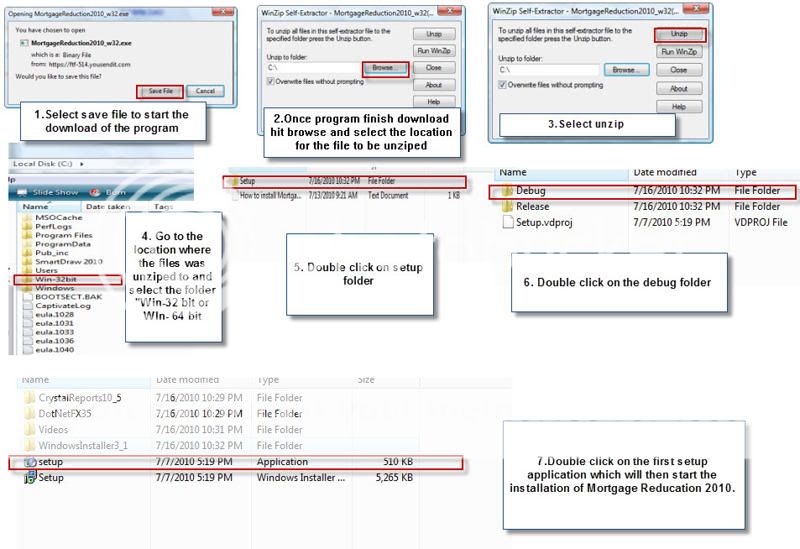Click the Debug folder icon

click(507, 191)
